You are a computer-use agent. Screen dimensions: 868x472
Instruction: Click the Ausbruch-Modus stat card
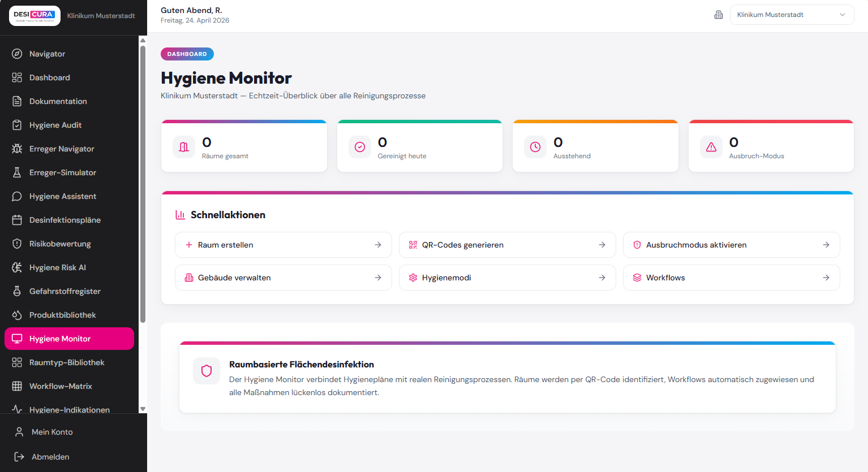[771, 146]
